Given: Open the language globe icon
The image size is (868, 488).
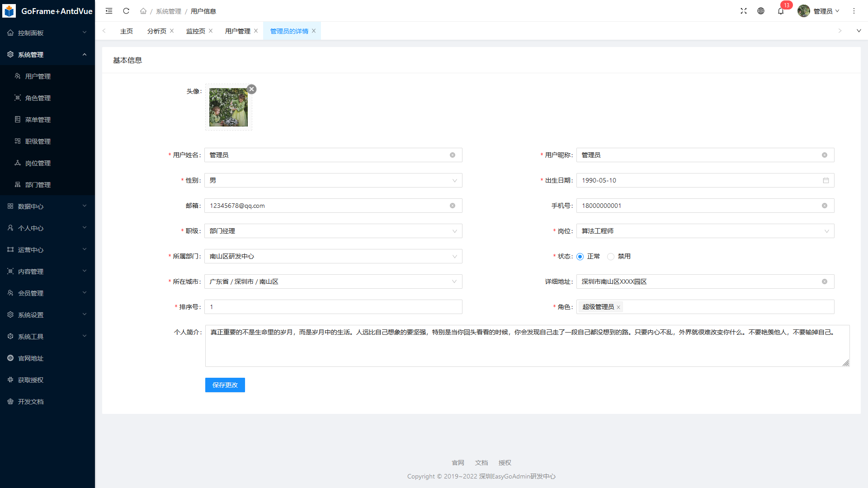Looking at the screenshot, I should [761, 11].
